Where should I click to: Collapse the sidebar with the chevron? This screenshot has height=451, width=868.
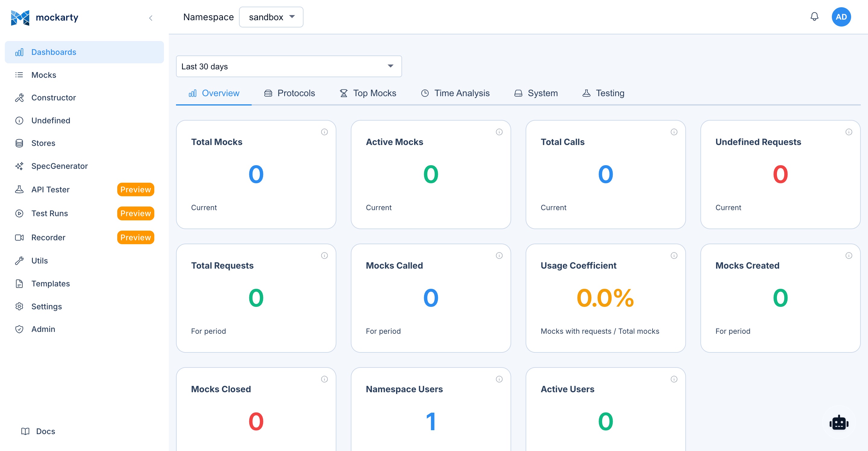coord(151,18)
